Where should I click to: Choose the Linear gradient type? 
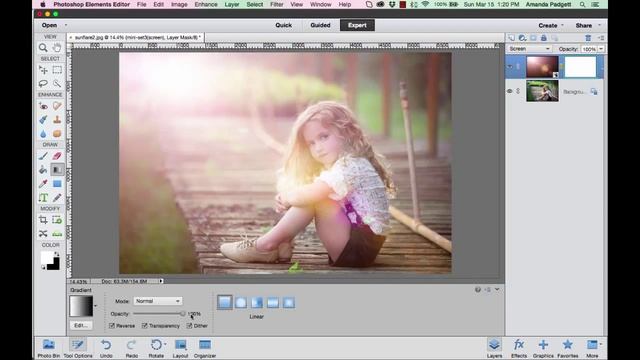[x=224, y=302]
